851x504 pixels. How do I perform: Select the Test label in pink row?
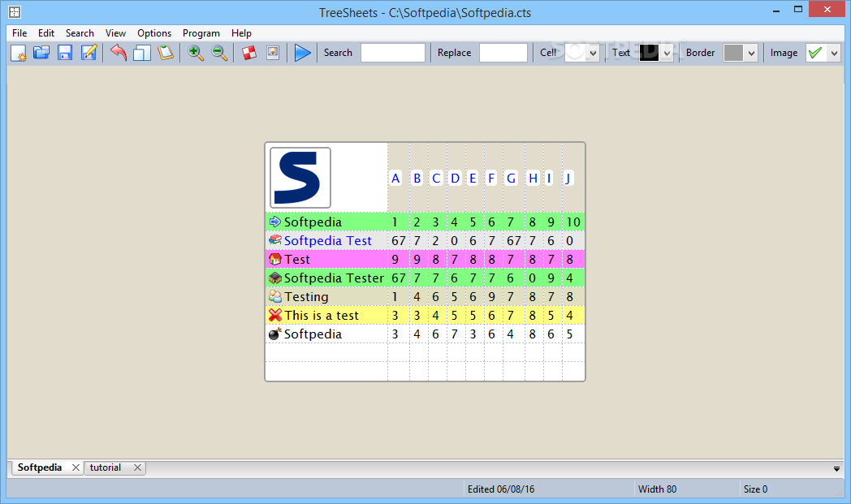click(297, 260)
